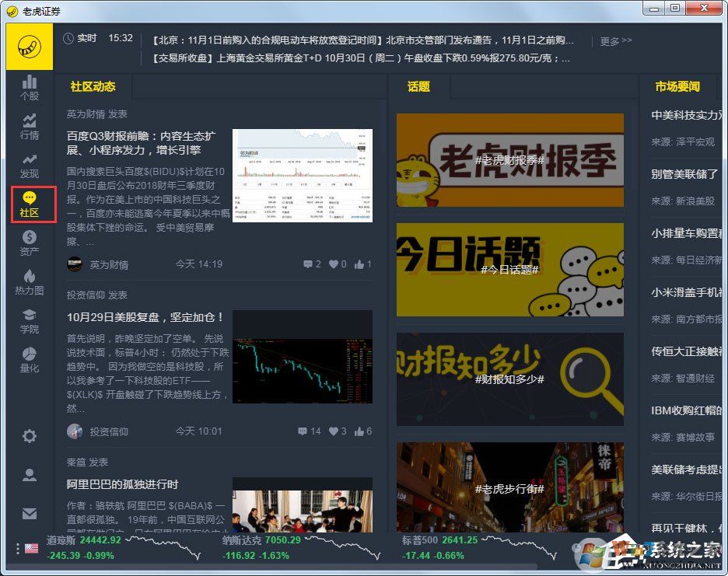Click thumbs-up icon on the 10月29日美股复盘 post
The image size is (728, 576).
click(x=359, y=431)
